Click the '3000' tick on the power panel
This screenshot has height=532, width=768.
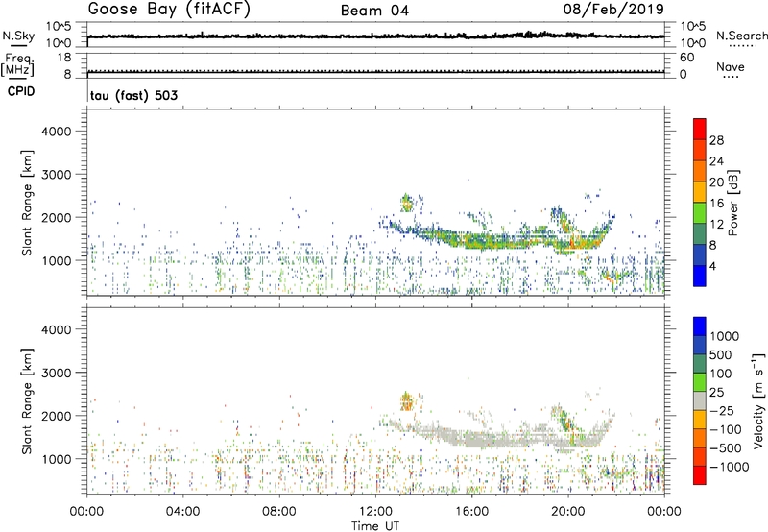pyautogui.click(x=57, y=175)
